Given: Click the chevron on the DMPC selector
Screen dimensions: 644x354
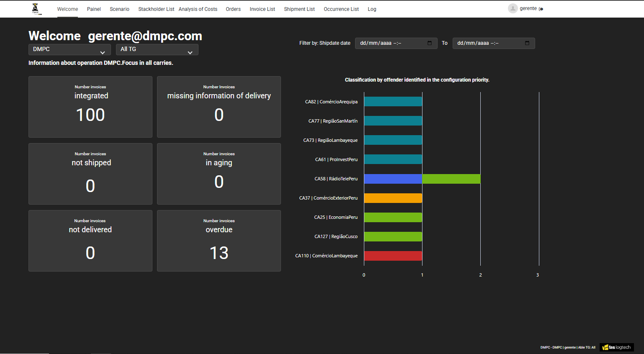Looking at the screenshot, I should pyautogui.click(x=103, y=51).
